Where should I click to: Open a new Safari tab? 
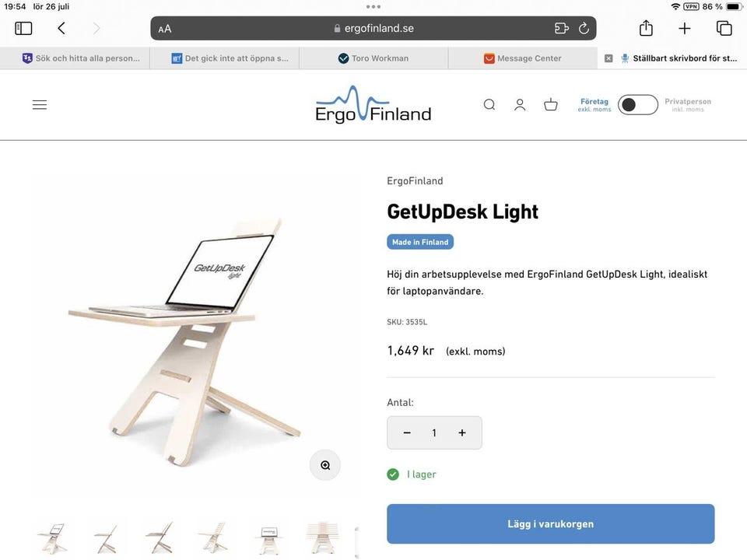click(x=684, y=28)
